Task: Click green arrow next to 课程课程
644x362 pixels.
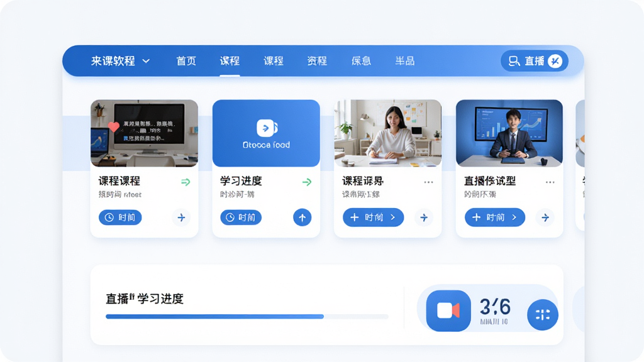Action: coord(186,182)
